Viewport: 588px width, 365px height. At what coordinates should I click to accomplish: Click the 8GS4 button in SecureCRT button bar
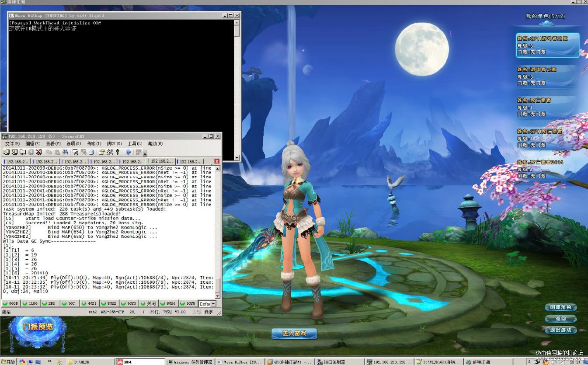coord(168,303)
